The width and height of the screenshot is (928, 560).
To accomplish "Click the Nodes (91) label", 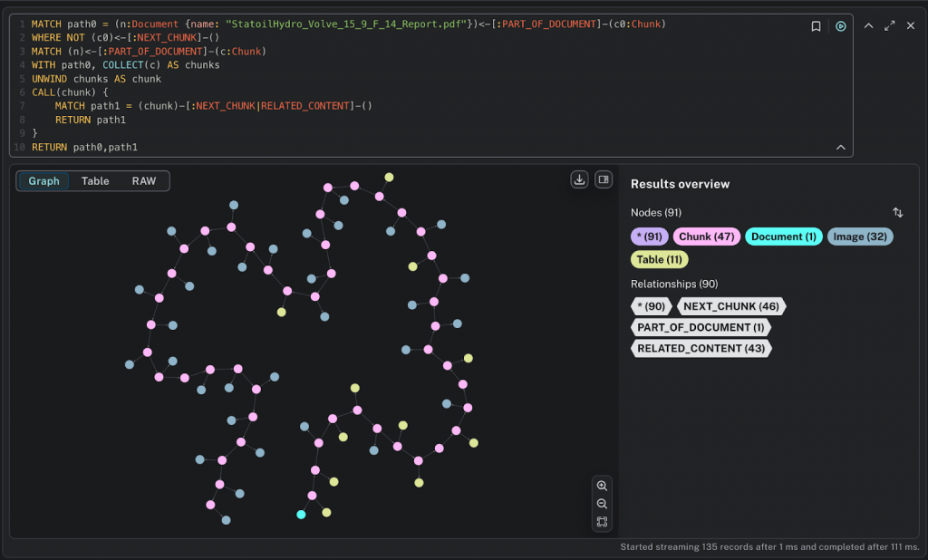I will tap(656, 213).
